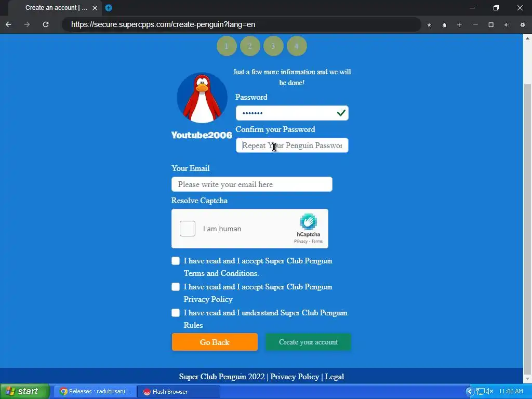Click the scrollbar up arrow
532x399 pixels.
point(528,38)
